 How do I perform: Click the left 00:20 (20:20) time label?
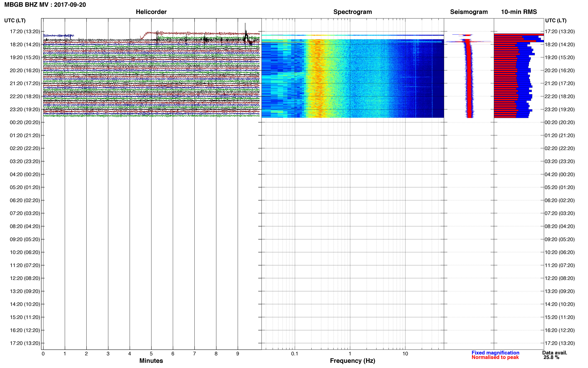click(25, 122)
